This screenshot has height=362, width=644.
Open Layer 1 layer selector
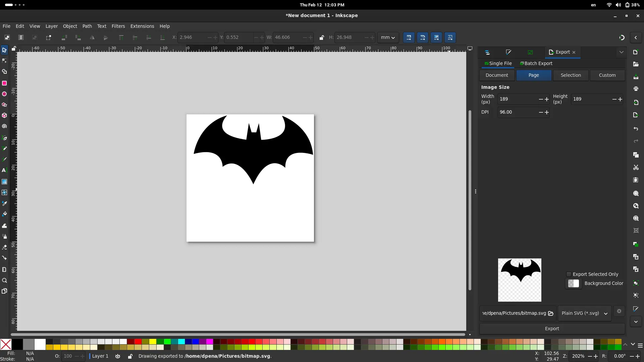tap(100, 356)
